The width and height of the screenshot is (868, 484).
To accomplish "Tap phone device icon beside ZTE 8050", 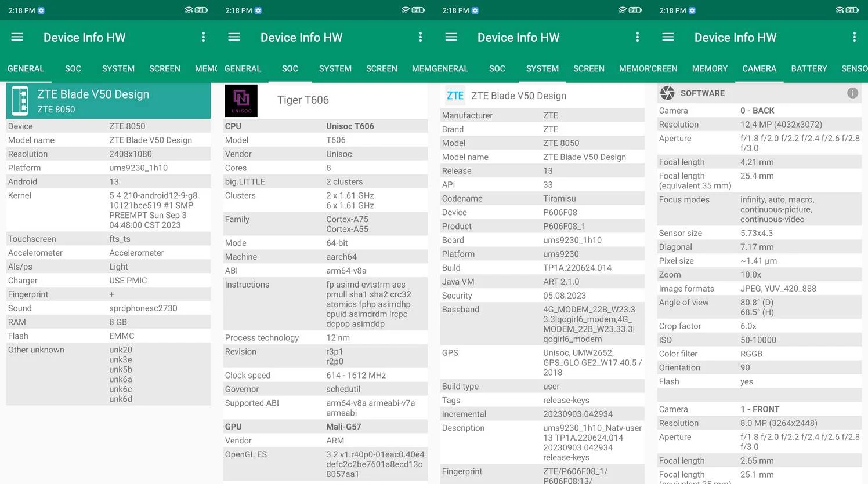I will [20, 100].
